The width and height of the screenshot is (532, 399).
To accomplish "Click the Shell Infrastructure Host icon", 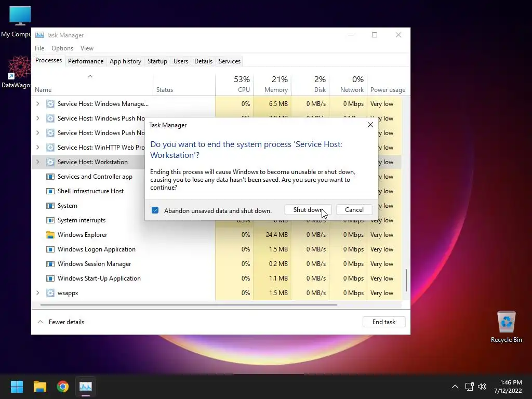I will (50, 191).
